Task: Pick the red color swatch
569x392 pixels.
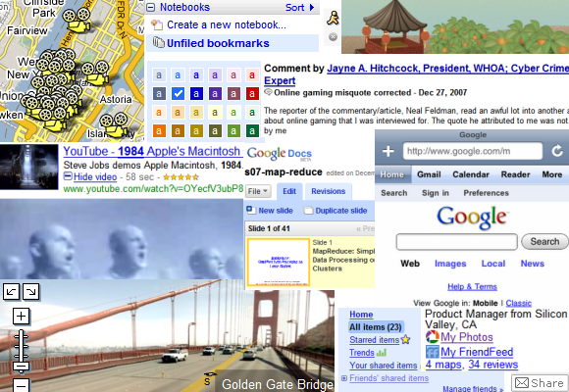Action: [x=252, y=93]
